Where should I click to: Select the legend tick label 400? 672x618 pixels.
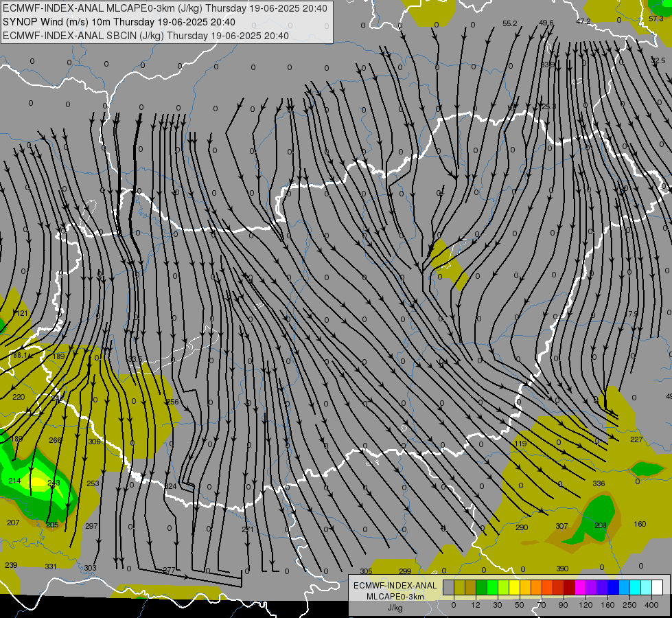651,605
